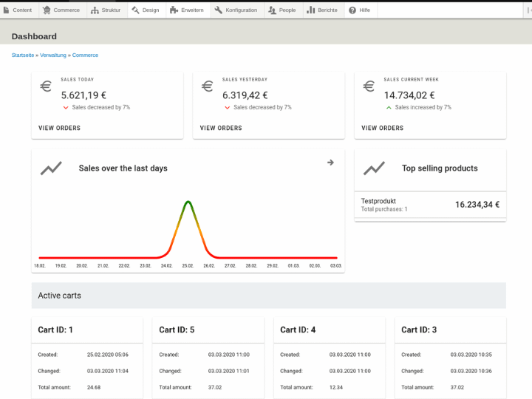Screen dimensions: 532x399
Task: Open the Content menu
Action: [x=18, y=10]
